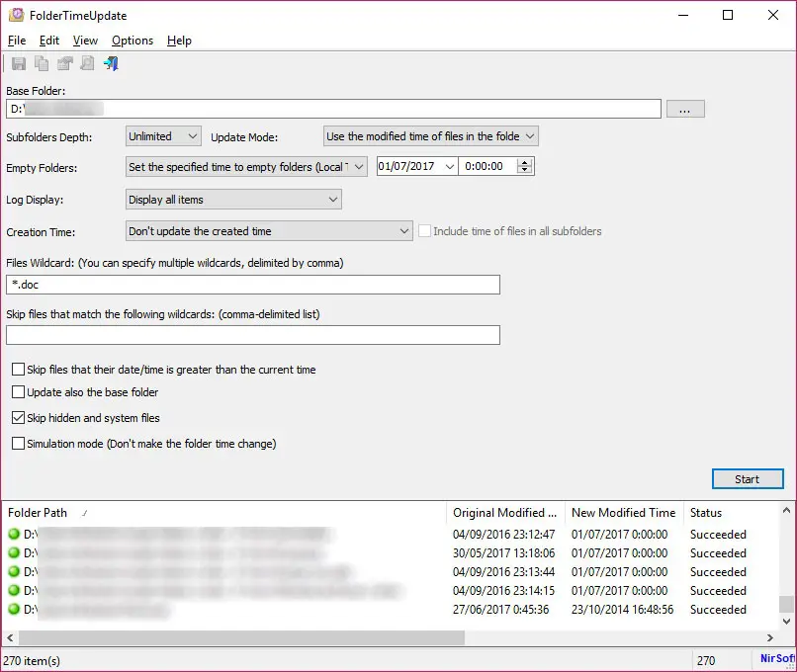Open the Subfolders Depth dropdown

tap(163, 136)
